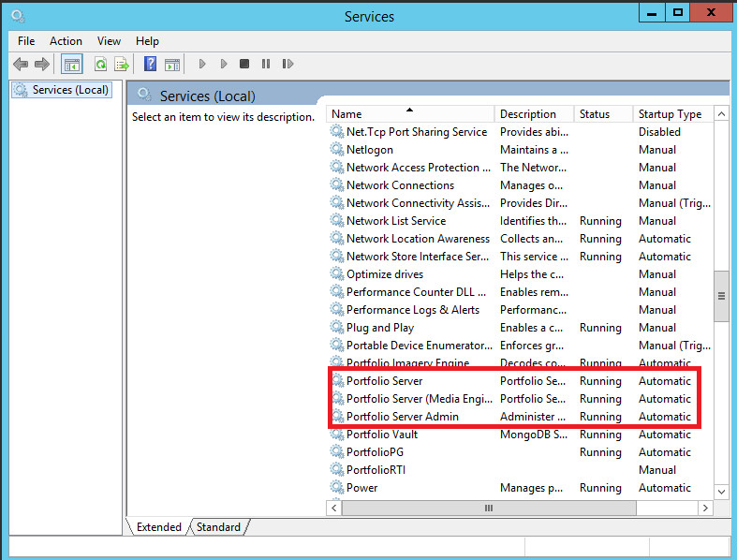The image size is (737, 560).
Task: Select the Portfolio Server service name
Action: click(385, 381)
